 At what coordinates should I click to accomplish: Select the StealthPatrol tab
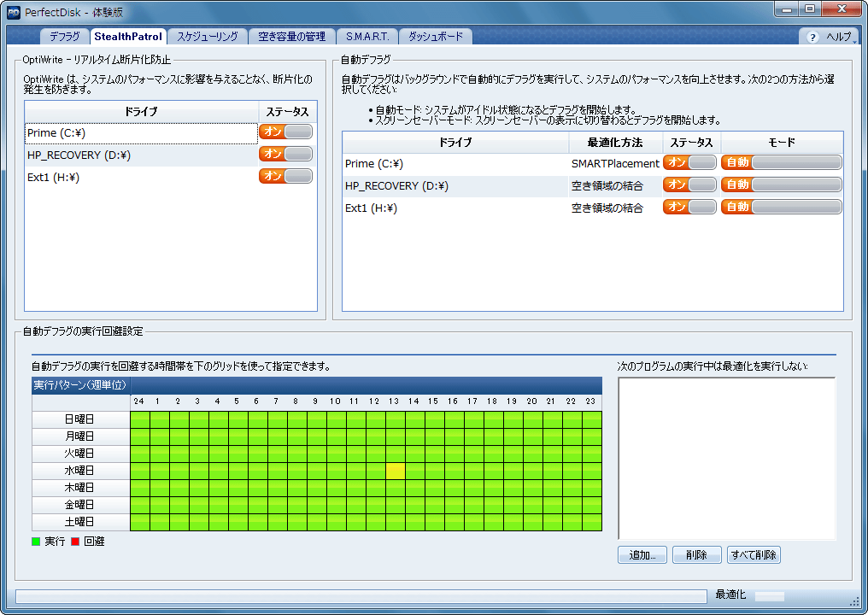[128, 37]
